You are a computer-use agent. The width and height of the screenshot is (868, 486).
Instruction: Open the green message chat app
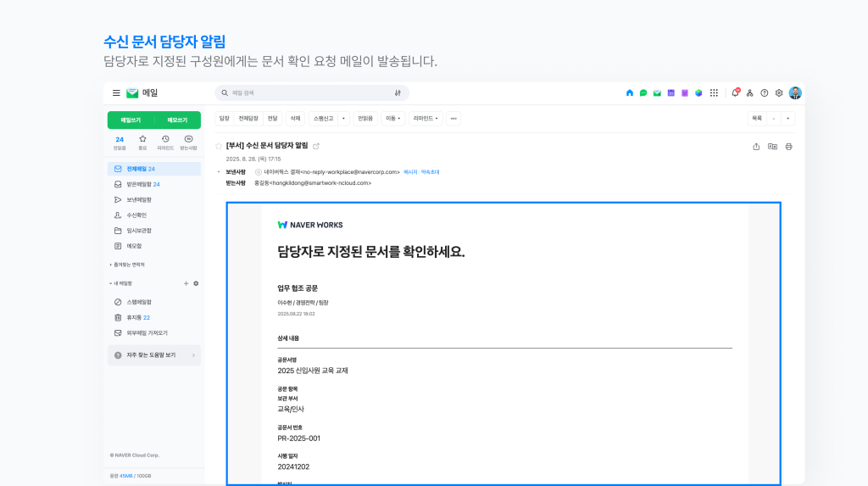[643, 93]
